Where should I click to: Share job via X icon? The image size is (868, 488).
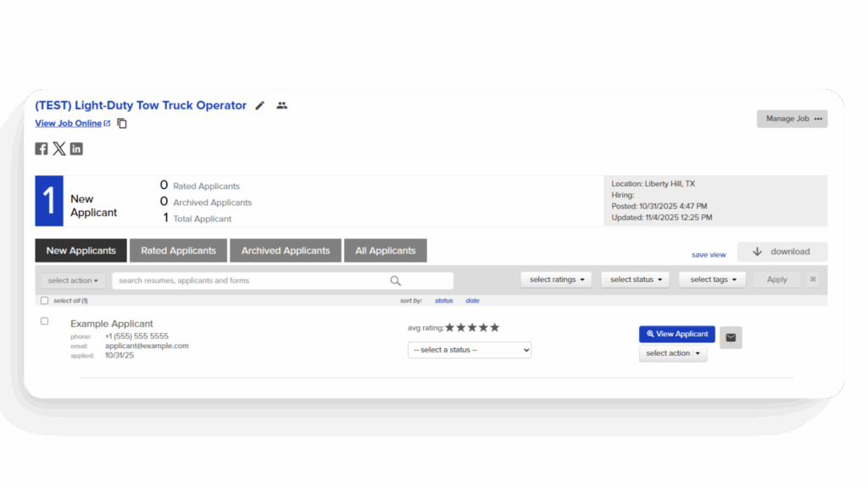point(58,149)
